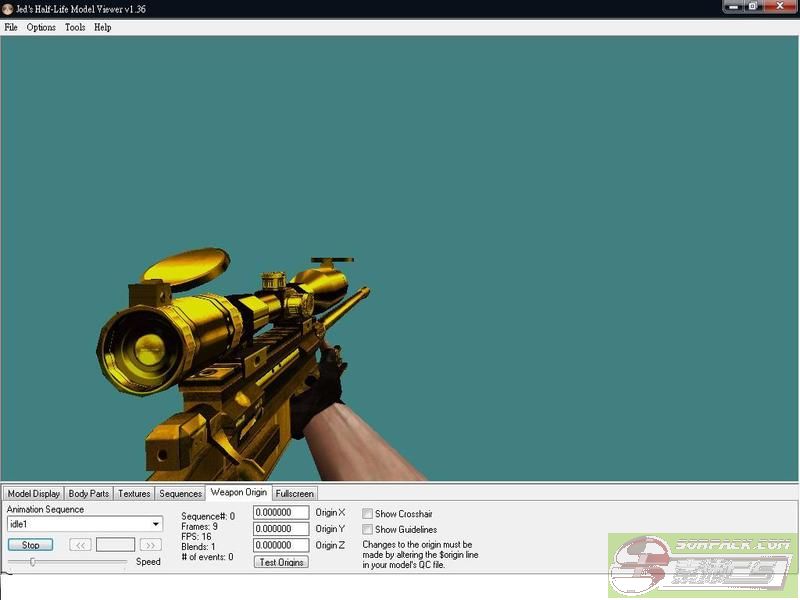Click the Origin X input field
This screenshot has height=600, width=800.
281,513
